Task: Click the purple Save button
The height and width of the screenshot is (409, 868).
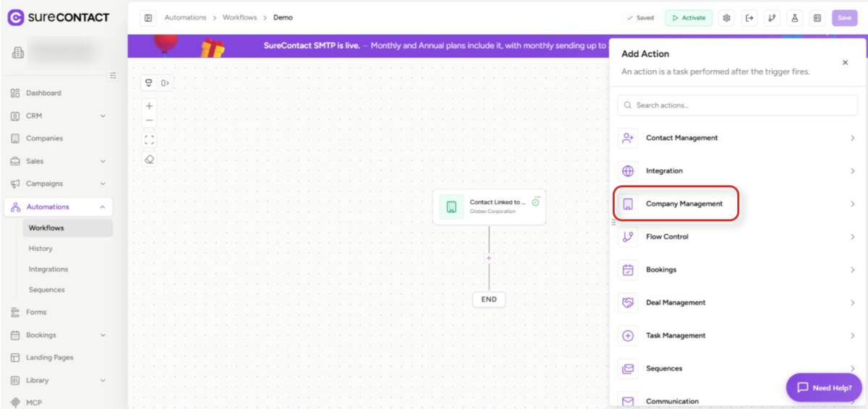Action: coord(844,18)
